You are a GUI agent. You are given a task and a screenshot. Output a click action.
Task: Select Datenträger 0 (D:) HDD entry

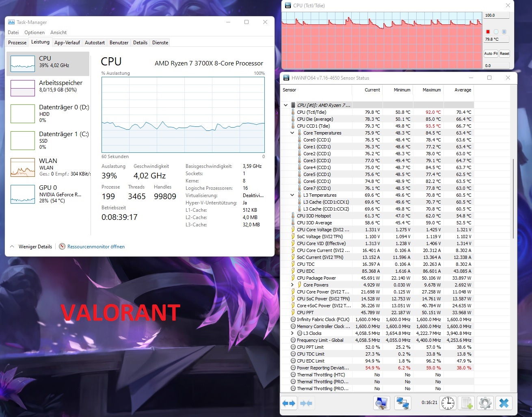[48, 113]
